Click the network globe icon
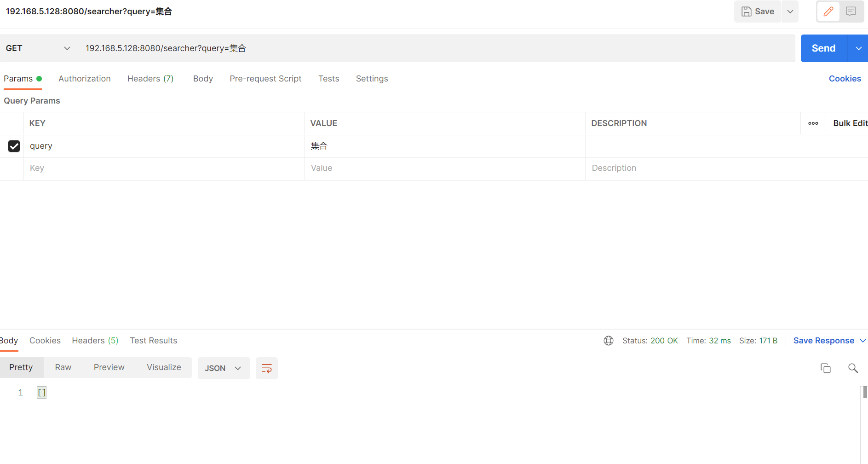This screenshot has width=868, height=464. tap(609, 341)
